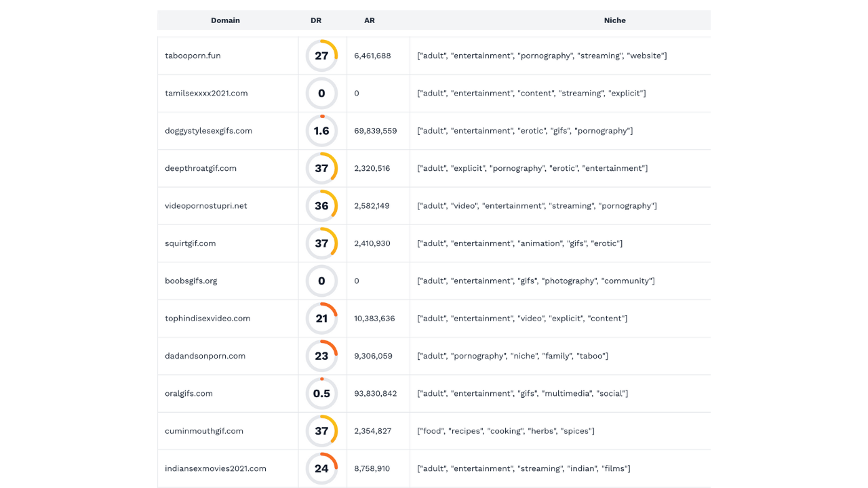The height and width of the screenshot is (488, 868).
Task: Click the DR gauge showing 1.6
Action: (321, 131)
